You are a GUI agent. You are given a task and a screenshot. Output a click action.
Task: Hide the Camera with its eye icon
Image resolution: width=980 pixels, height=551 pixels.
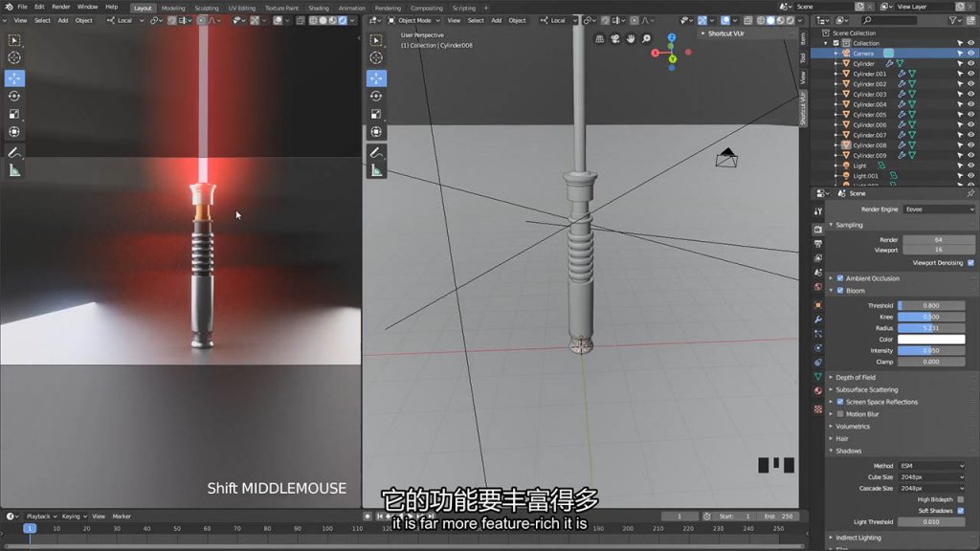click(970, 54)
